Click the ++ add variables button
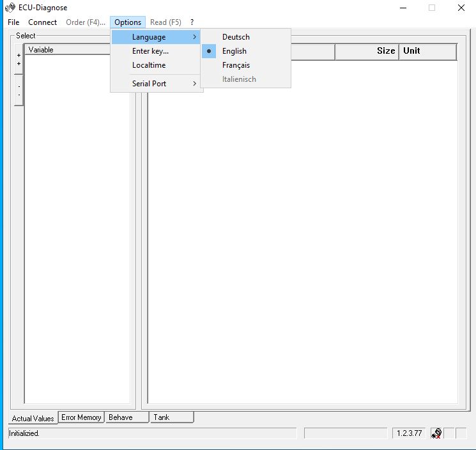 point(19,59)
